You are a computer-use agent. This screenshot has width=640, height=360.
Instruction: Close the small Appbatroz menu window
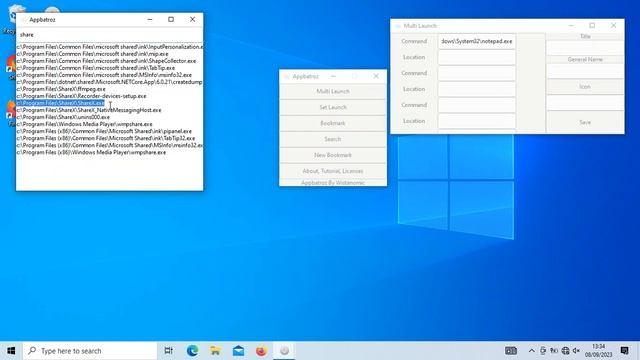(376, 76)
